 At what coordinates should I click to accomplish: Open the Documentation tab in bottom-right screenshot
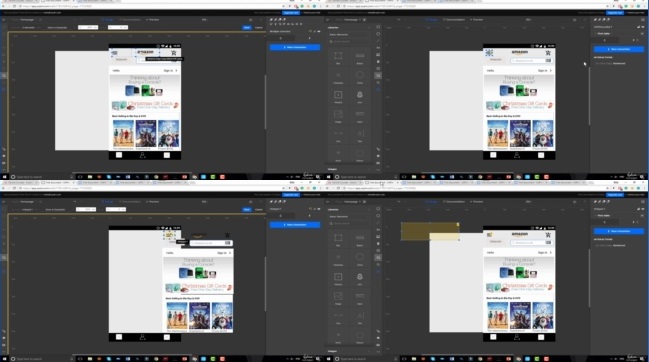click(x=454, y=201)
